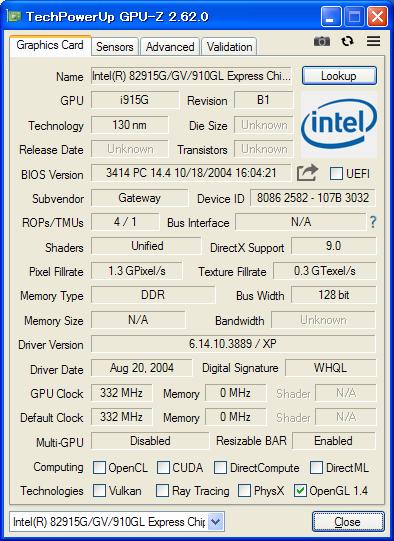Click the GPU Clock row Memory value 0 MHz
The width and height of the screenshot is (394, 541).
click(x=236, y=393)
